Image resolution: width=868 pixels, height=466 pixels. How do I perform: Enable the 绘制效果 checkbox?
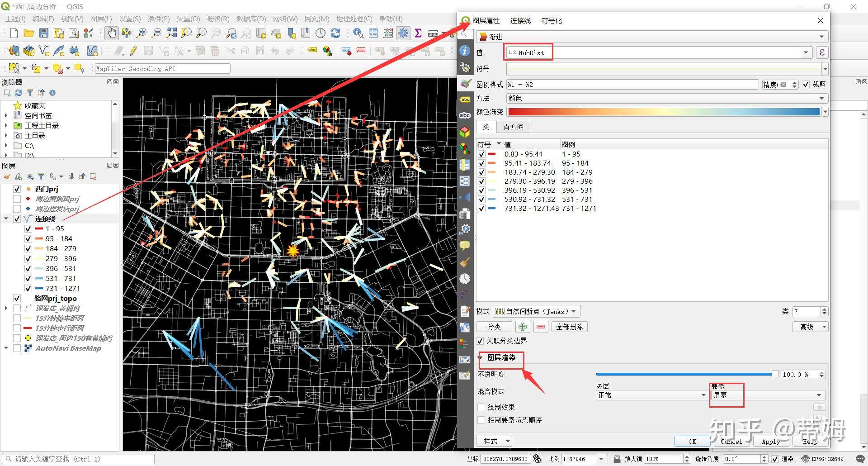point(481,408)
